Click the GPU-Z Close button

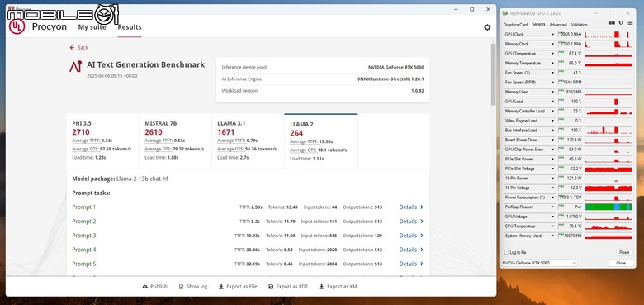point(621,263)
